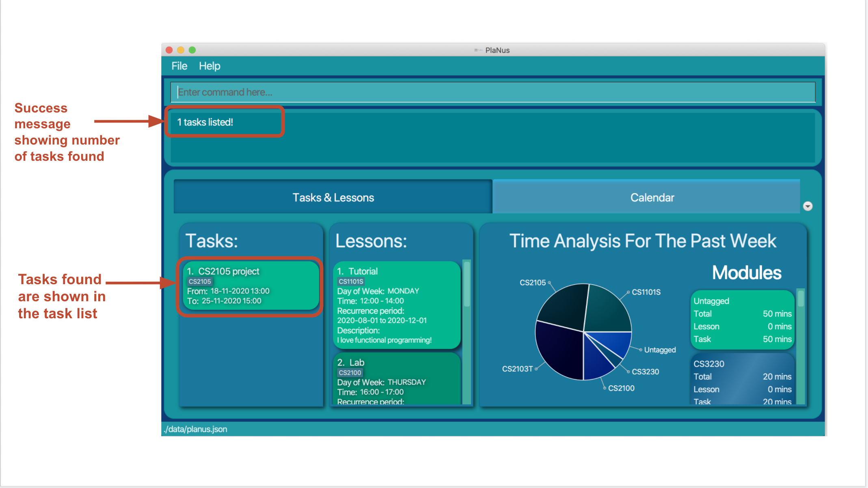Screen dimensions: 868x488
Task: Click the CS1101S pie chart slice
Action: coord(607,309)
